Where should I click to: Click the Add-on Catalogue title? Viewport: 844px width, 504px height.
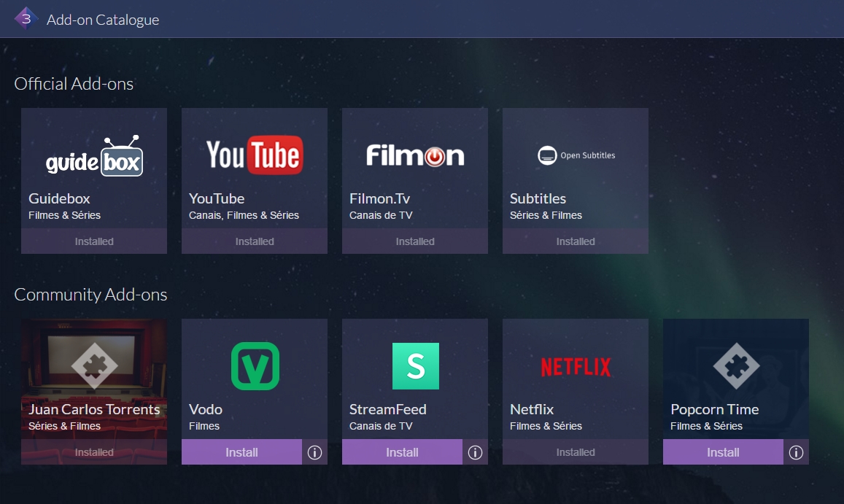click(103, 20)
